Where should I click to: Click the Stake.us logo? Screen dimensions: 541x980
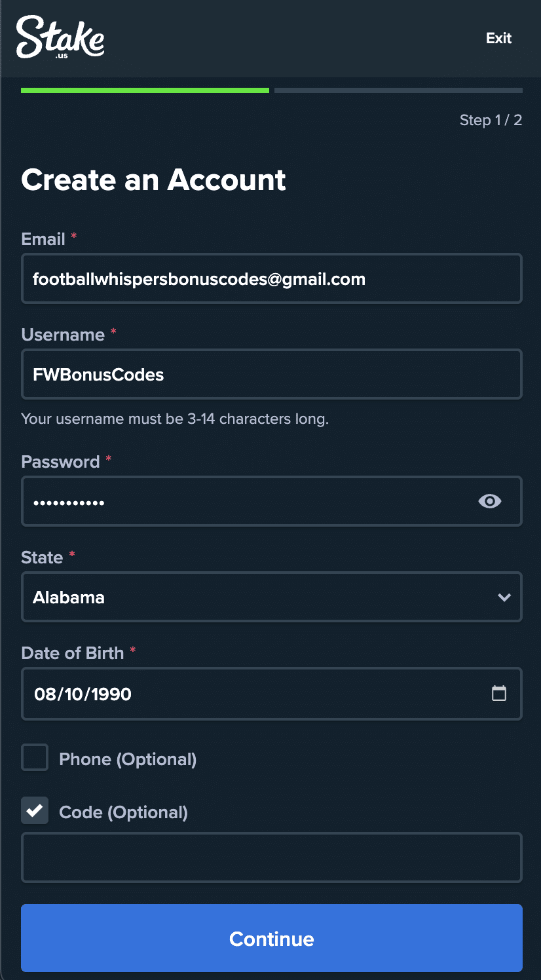tap(60, 37)
